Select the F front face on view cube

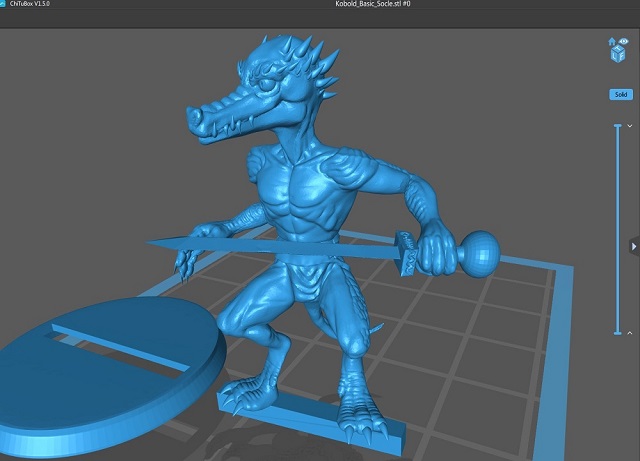pos(622,56)
